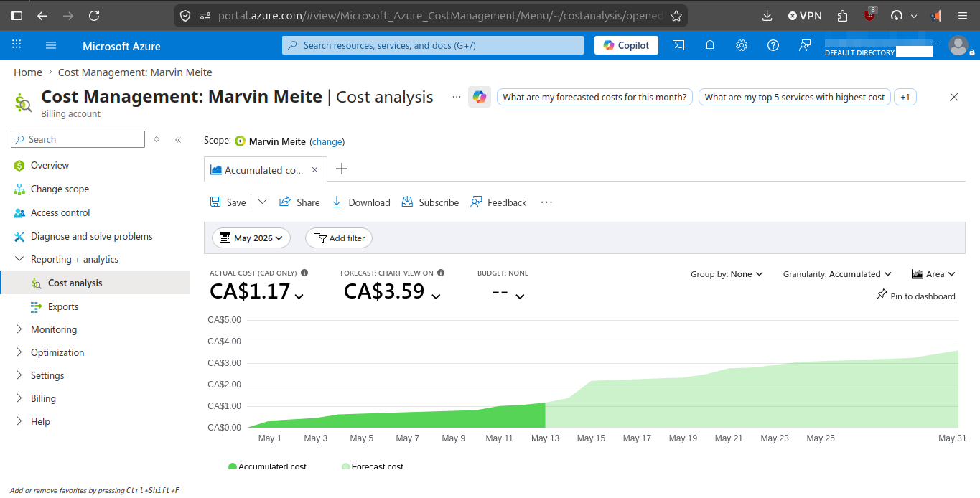Click the Copilot button

click(x=626, y=45)
